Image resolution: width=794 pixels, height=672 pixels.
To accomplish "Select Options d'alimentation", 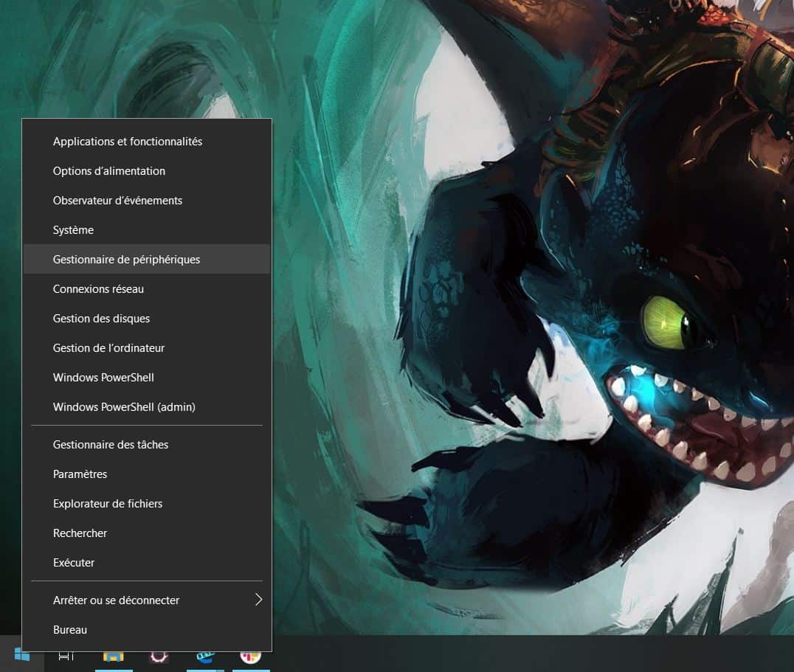I will tap(109, 171).
